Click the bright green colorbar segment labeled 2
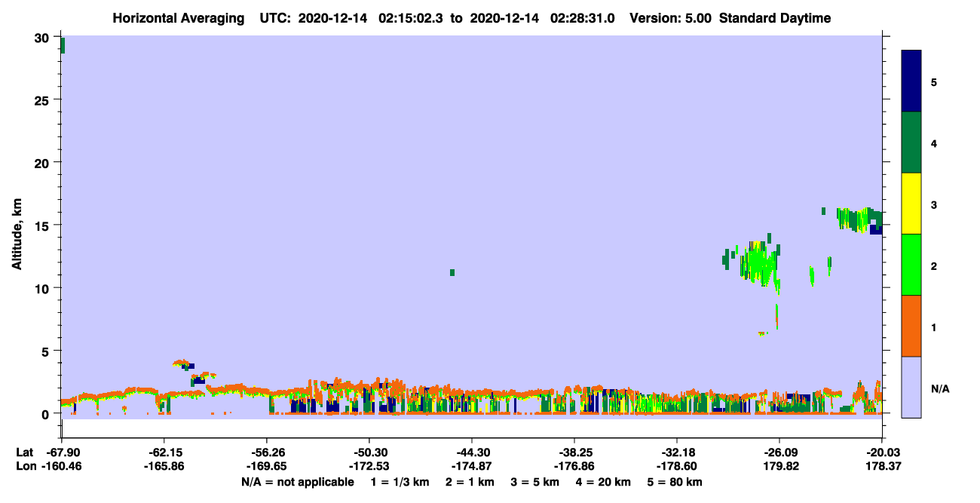980x503 pixels. click(911, 265)
